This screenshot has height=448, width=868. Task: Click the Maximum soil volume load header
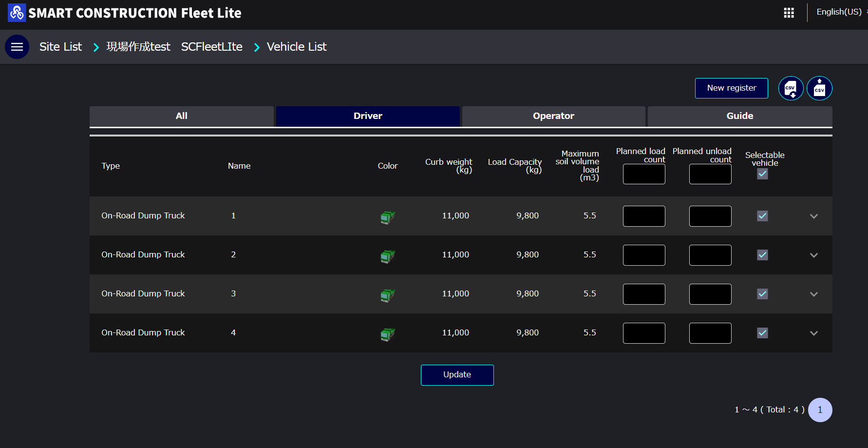coord(578,166)
